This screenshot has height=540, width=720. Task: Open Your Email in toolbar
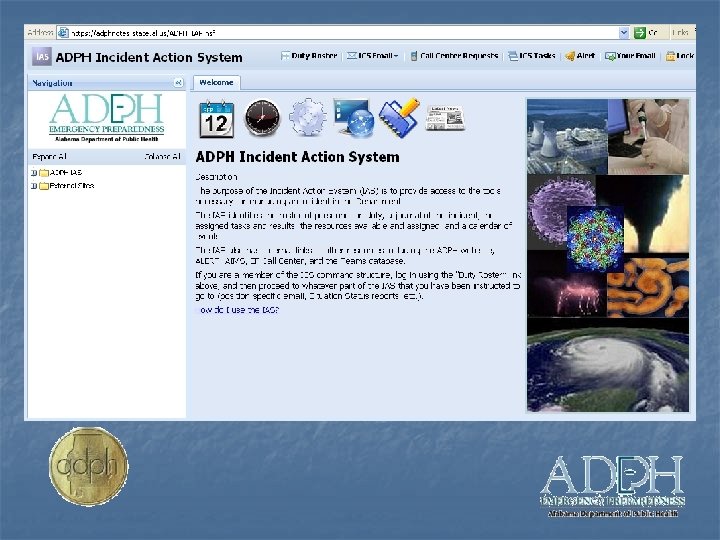630,56
